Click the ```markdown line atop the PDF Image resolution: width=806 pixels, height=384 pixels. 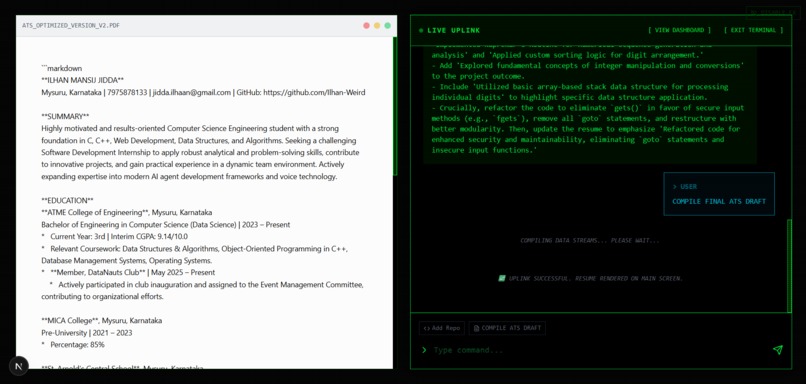pos(62,68)
